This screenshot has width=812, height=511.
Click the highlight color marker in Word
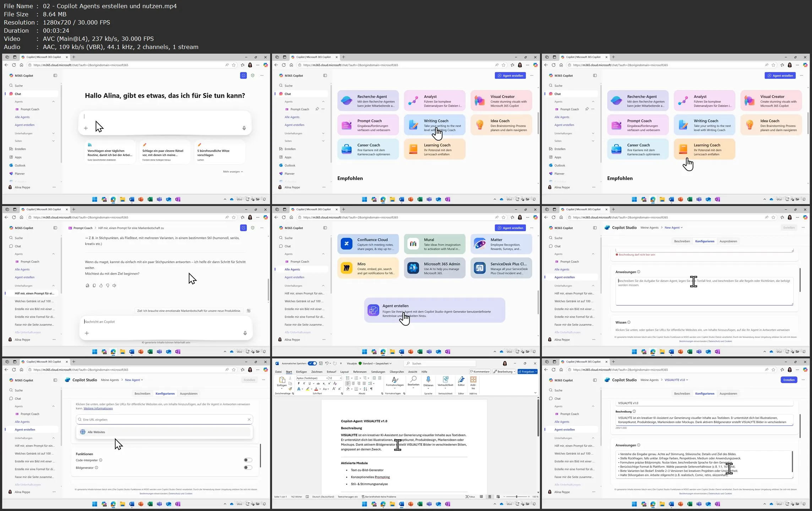pyautogui.click(x=307, y=389)
